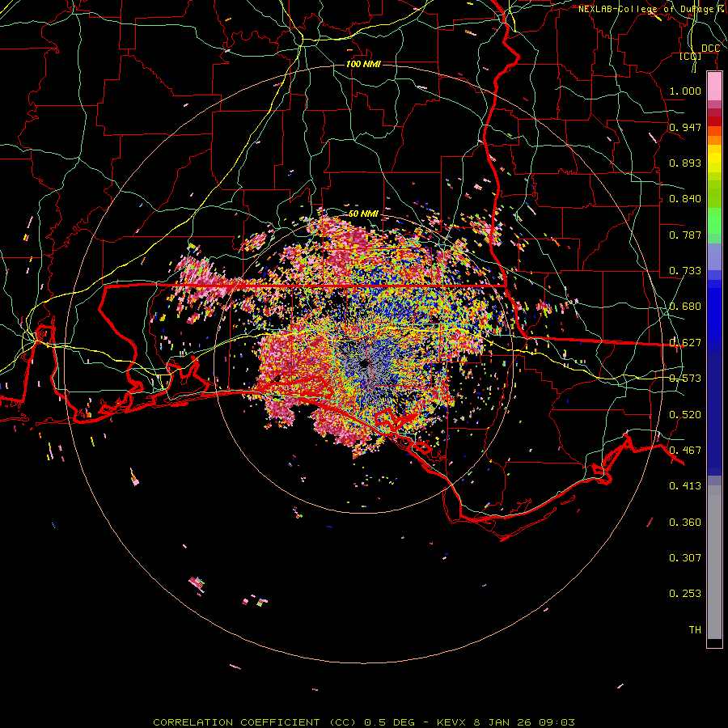Viewport: 728px width, 728px height.
Task: Click the 0.680 legend value
Action: 685,307
